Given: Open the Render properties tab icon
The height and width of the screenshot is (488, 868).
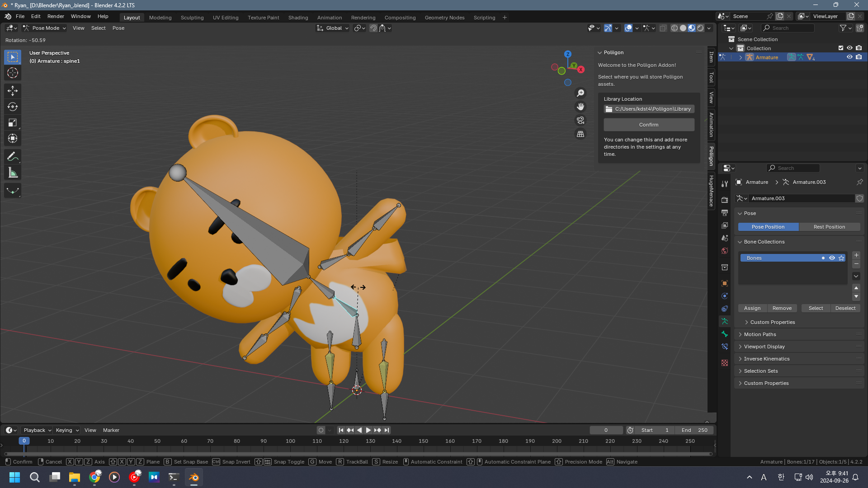Looking at the screenshot, I should tap(725, 200).
